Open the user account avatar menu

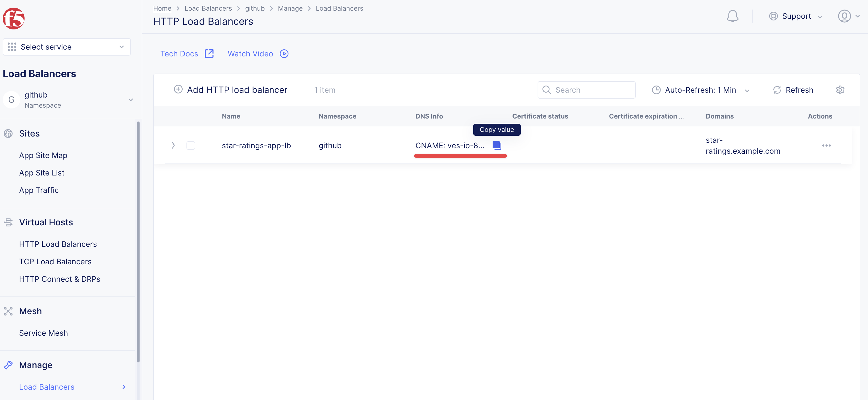point(844,16)
